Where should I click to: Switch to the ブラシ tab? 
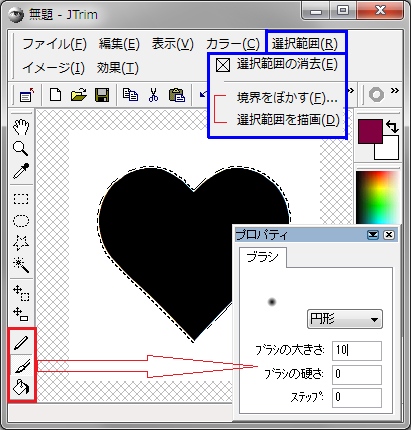click(263, 257)
